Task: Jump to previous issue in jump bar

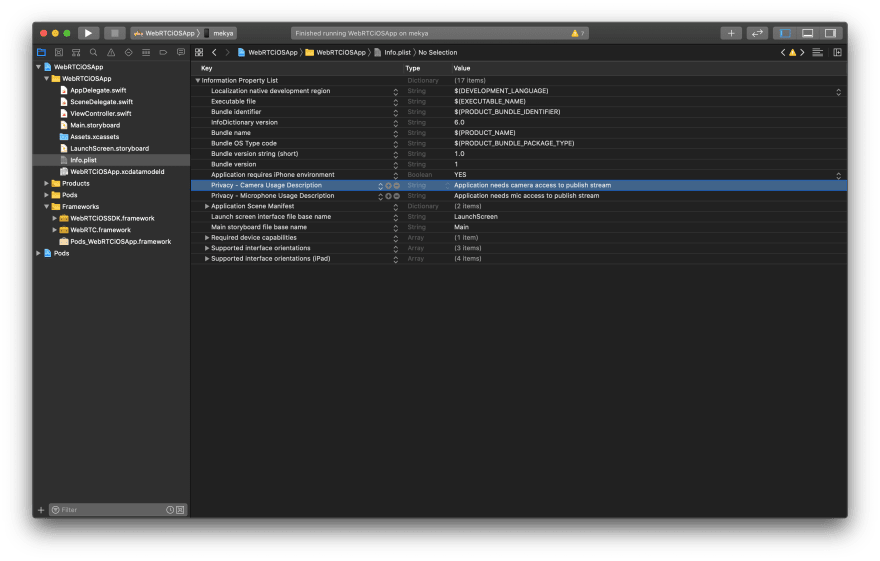Action: coord(783,52)
